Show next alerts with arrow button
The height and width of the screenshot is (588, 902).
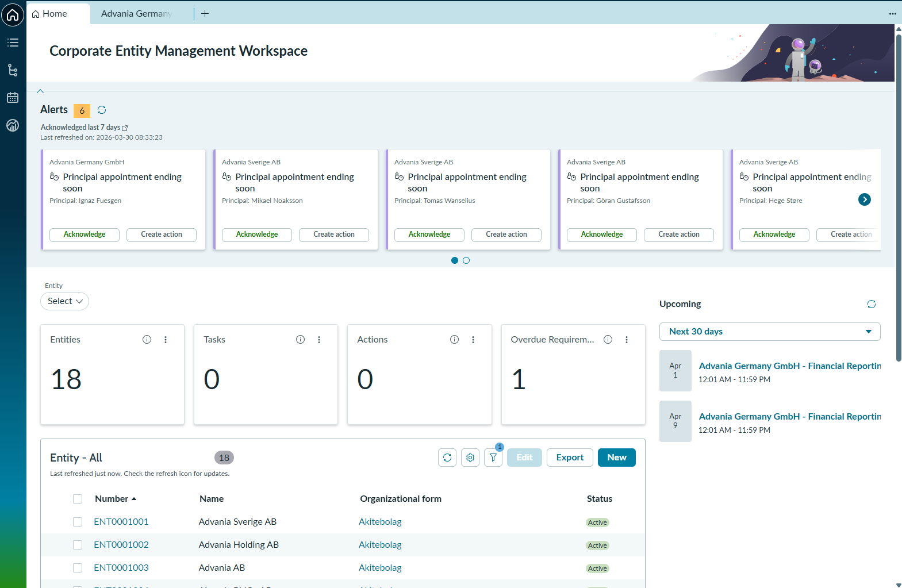(865, 199)
